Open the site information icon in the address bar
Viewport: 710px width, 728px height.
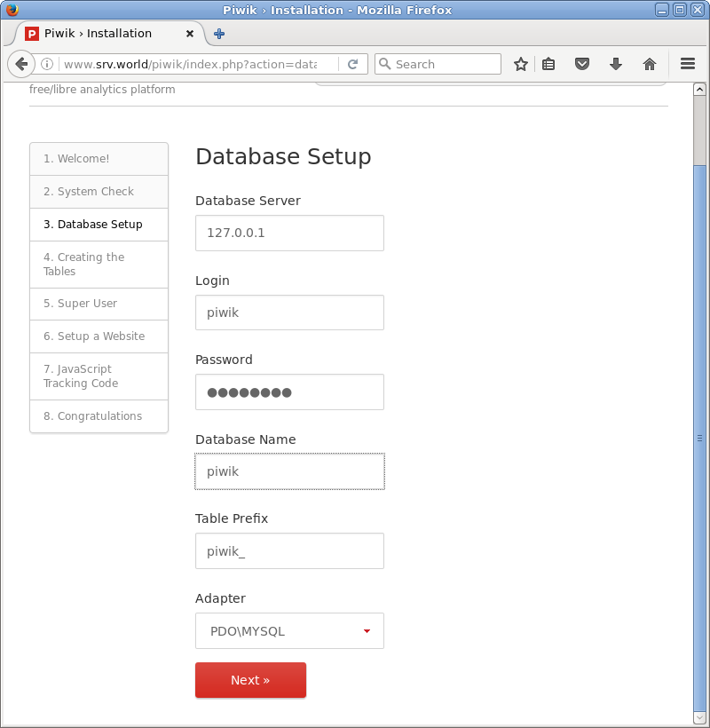click(x=47, y=64)
